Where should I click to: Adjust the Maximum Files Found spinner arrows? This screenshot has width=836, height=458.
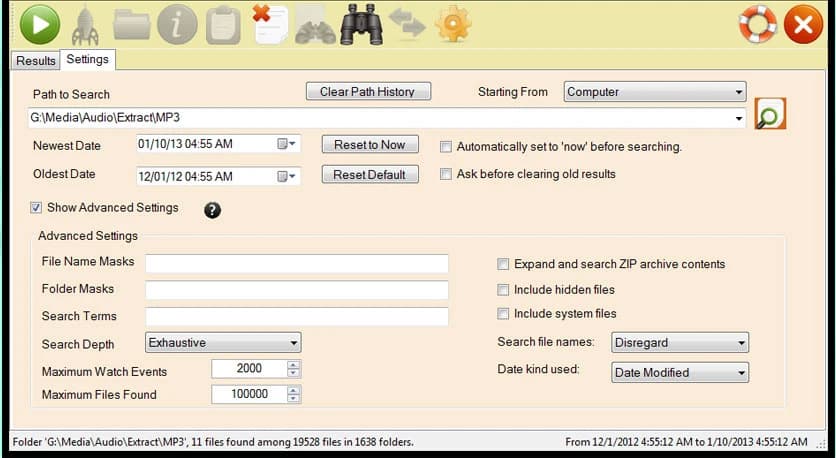click(x=294, y=395)
